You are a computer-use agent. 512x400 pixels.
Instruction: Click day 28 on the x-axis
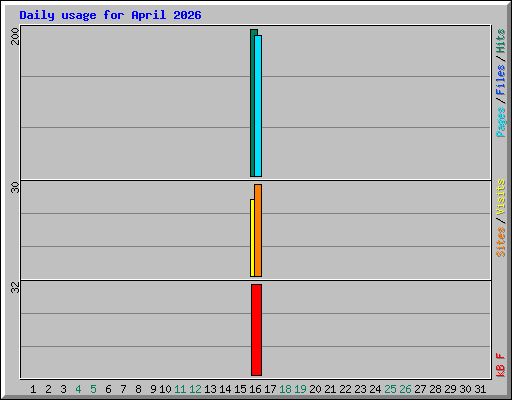[x=435, y=389]
